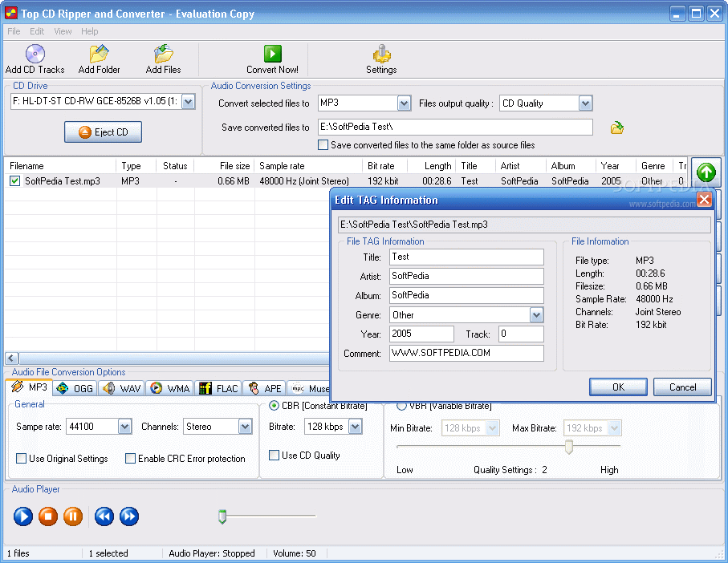Open the Help menu
The image size is (728, 563).
[90, 31]
